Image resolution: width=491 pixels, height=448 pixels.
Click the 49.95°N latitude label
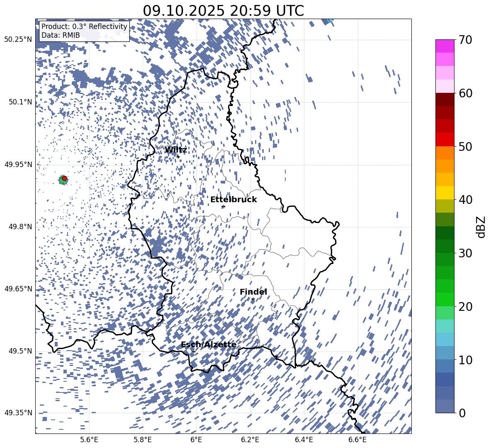[x=18, y=164]
